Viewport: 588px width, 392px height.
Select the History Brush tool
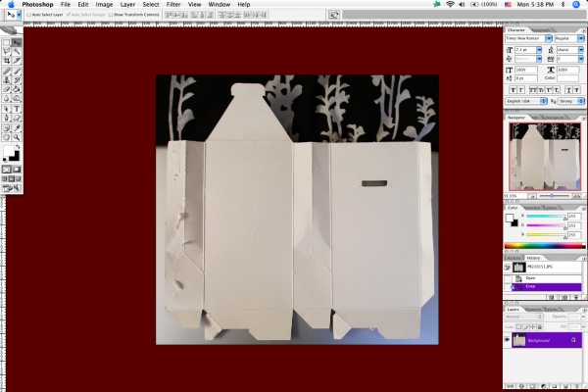pos(17,80)
